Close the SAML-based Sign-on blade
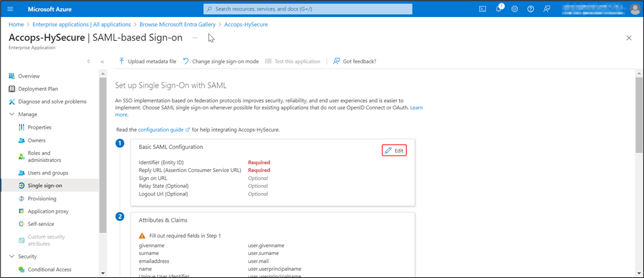The image size is (644, 278). pyautogui.click(x=629, y=38)
